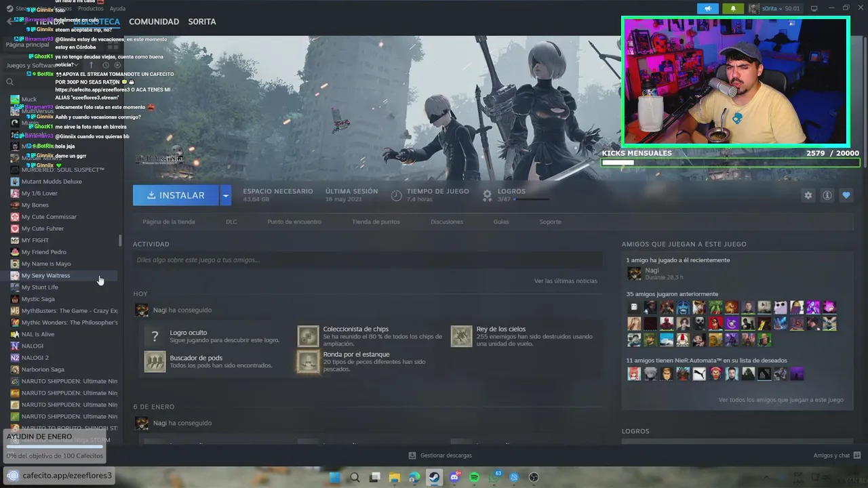Image resolution: width=868 pixels, height=488 pixels.
Task: Click the activity comment input field
Action: [x=368, y=260]
